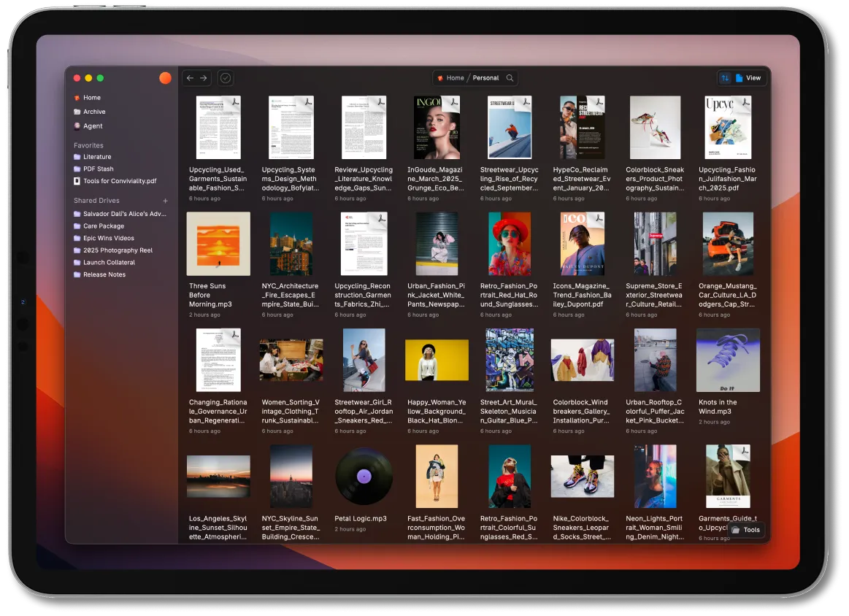The height and width of the screenshot is (616, 849).
Task: Toggle the checkmark select mode button
Action: (x=226, y=78)
